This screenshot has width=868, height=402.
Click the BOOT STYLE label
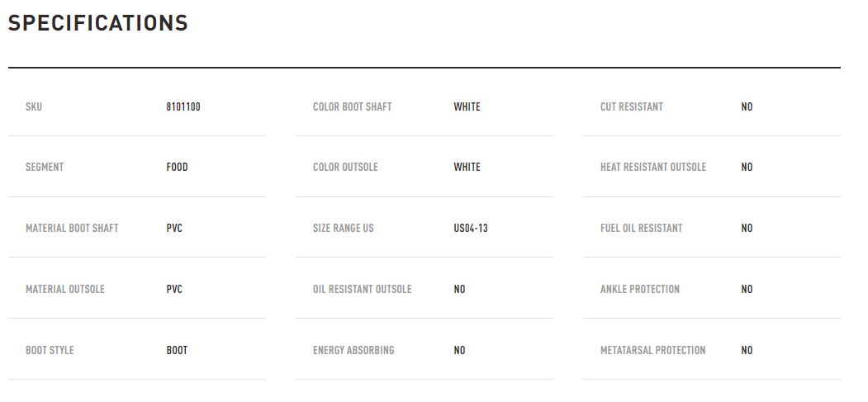[x=50, y=350]
